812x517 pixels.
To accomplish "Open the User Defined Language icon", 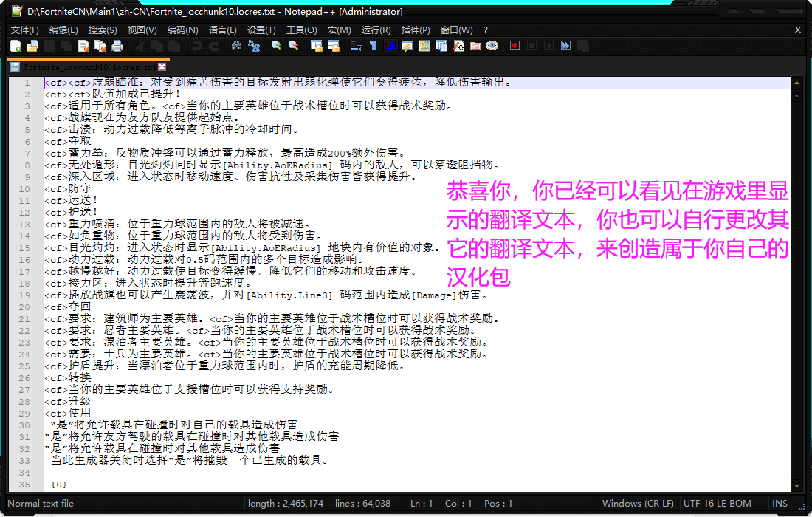I will [x=407, y=46].
